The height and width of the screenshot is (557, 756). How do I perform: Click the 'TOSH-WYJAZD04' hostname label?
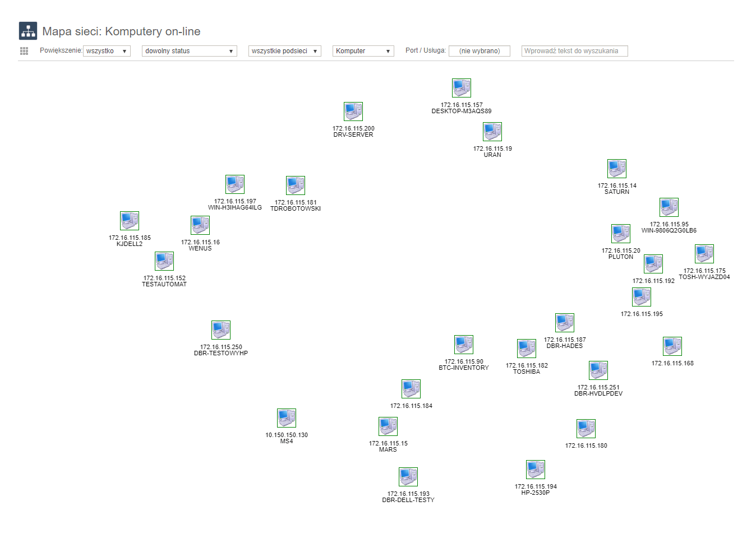coord(704,277)
